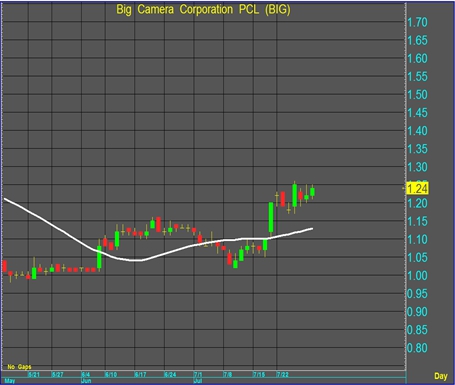Click the 0.90 price axis label
Screen dimensions: 455x385
417,312
